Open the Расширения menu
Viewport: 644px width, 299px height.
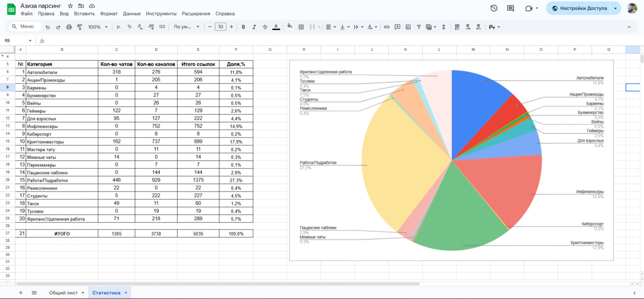pyautogui.click(x=196, y=14)
